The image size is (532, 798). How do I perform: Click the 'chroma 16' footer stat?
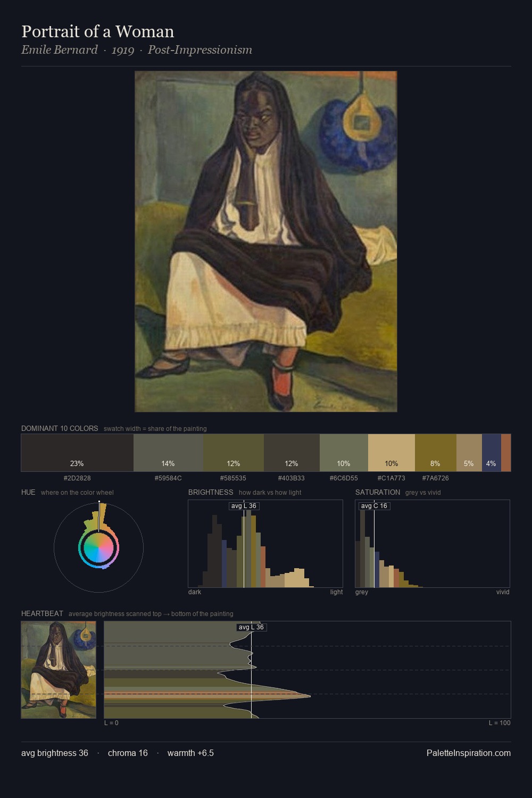point(128,753)
